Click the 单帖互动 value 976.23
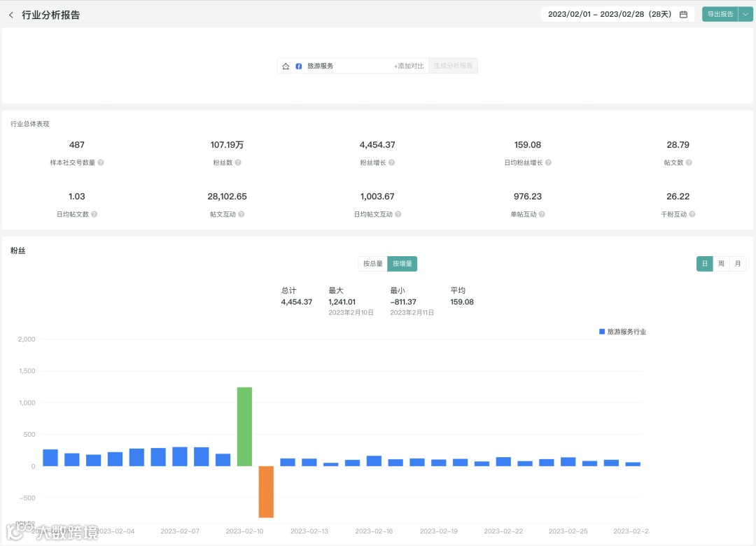This screenshot has height=546, width=756. point(528,196)
